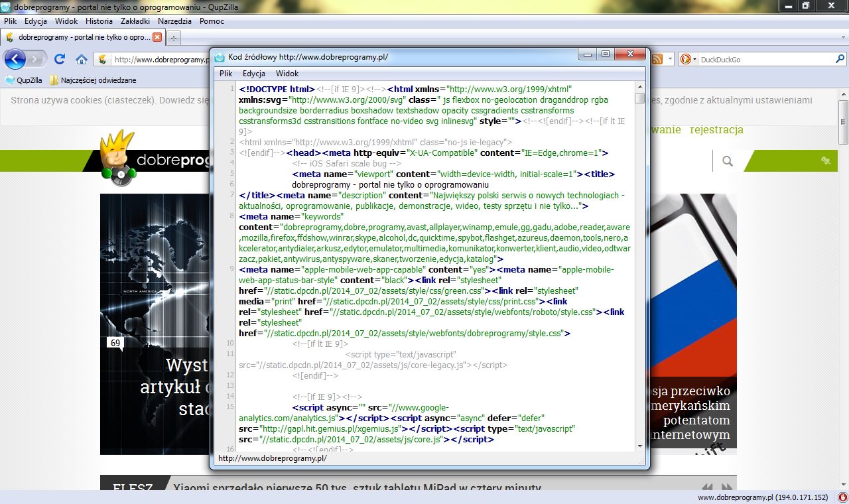This screenshot has height=504, width=849.
Task: Open the Najczęściej odwiedzane bookmarks folder
Action: coord(92,80)
